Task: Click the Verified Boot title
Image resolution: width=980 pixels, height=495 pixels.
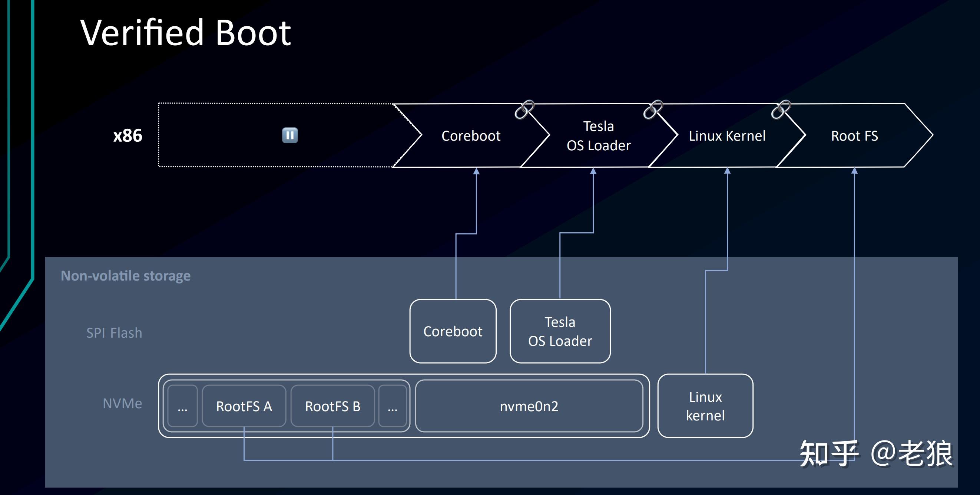Action: pos(185,33)
